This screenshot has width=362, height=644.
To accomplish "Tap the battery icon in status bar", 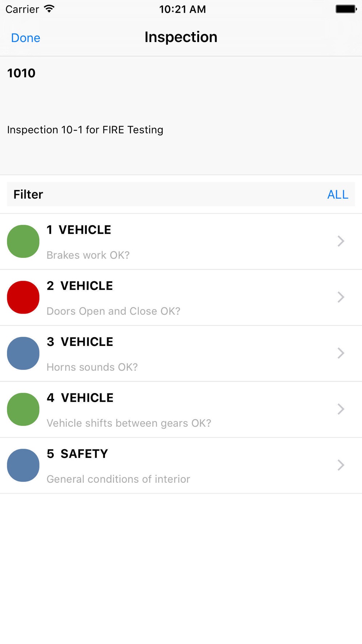I will click(346, 9).
